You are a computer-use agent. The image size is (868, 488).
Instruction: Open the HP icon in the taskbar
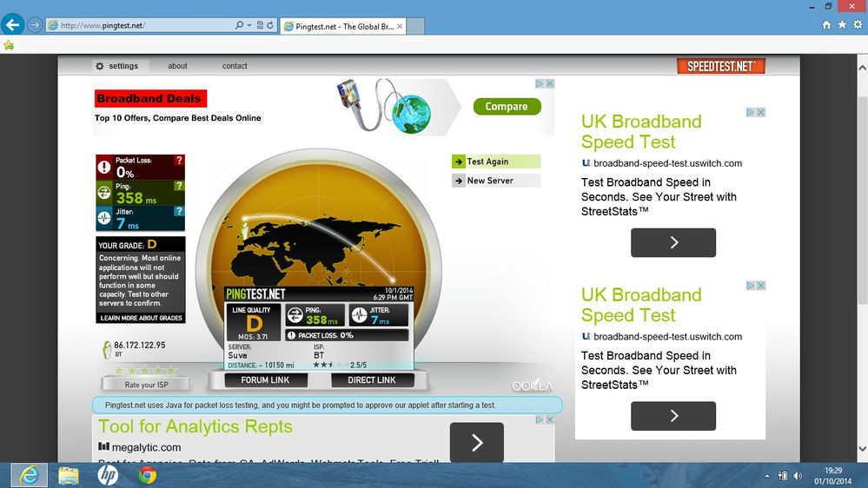point(108,475)
